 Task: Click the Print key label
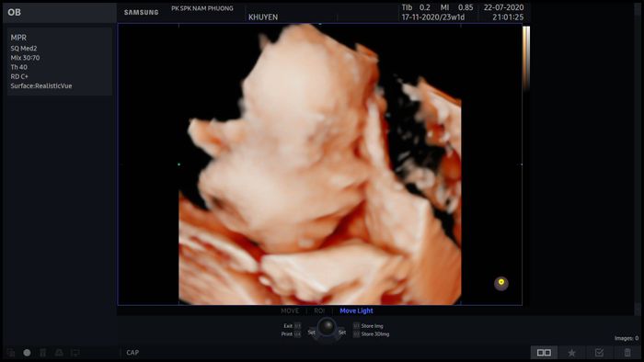tap(287, 334)
